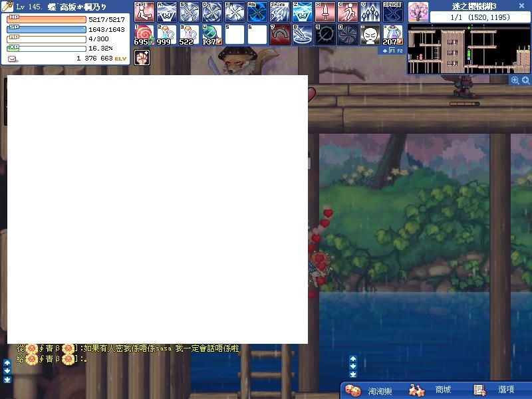Use the potion with 522 count
The height and width of the screenshot is (399, 532).
tap(190, 35)
